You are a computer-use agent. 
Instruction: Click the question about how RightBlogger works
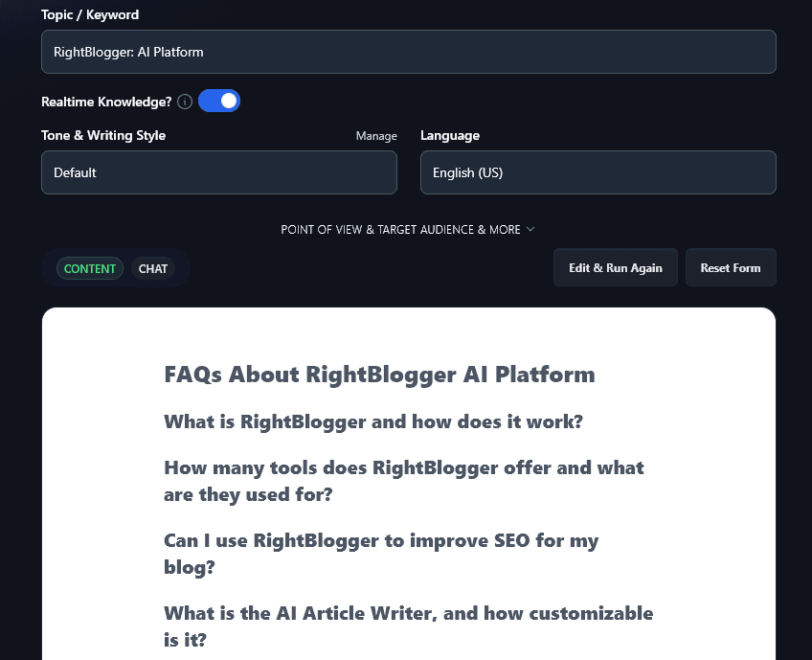(373, 421)
